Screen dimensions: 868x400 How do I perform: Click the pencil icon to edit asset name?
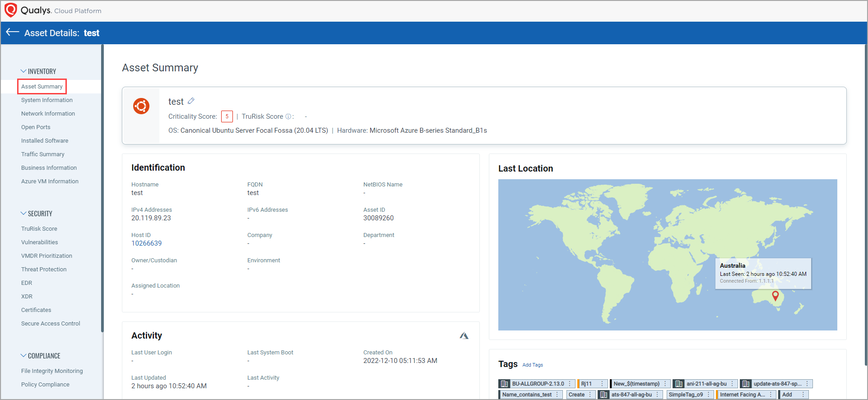pyautogui.click(x=191, y=101)
